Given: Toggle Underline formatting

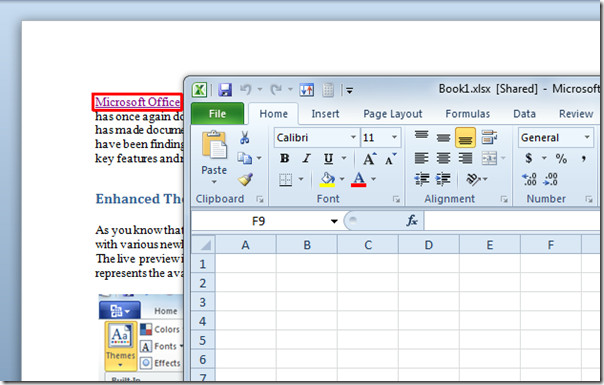Looking at the screenshot, I should tap(328, 158).
